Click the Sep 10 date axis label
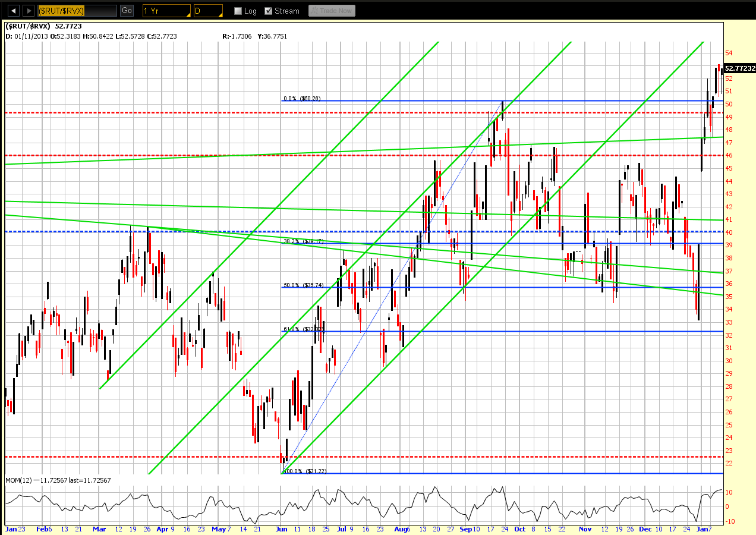This screenshot has width=756, height=535. coord(470,528)
